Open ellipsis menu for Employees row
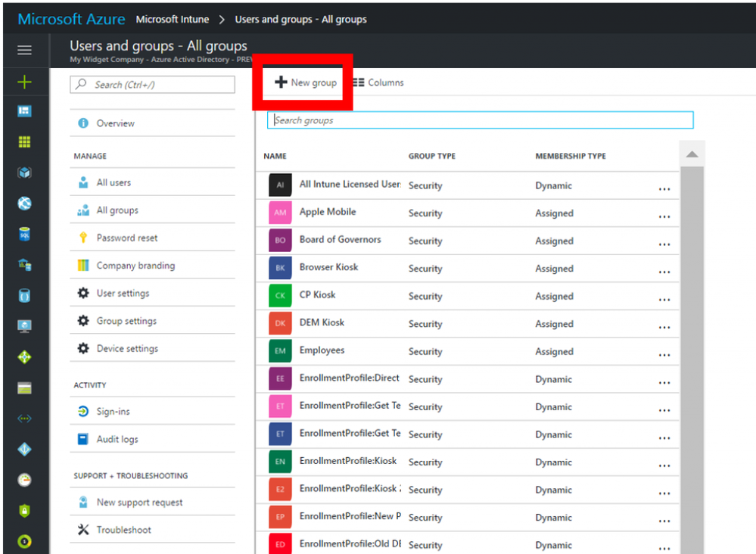 pos(664,355)
